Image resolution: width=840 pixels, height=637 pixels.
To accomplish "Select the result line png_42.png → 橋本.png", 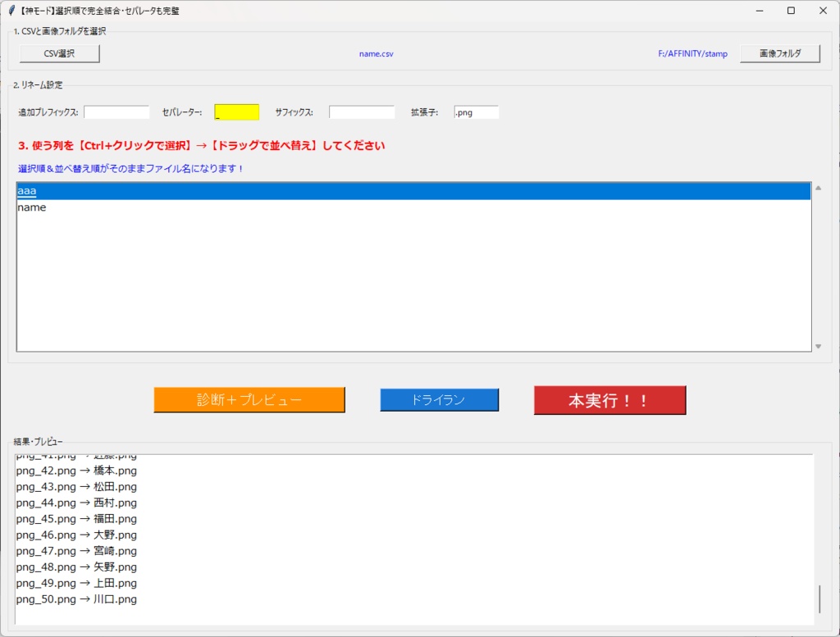I will pyautogui.click(x=77, y=471).
